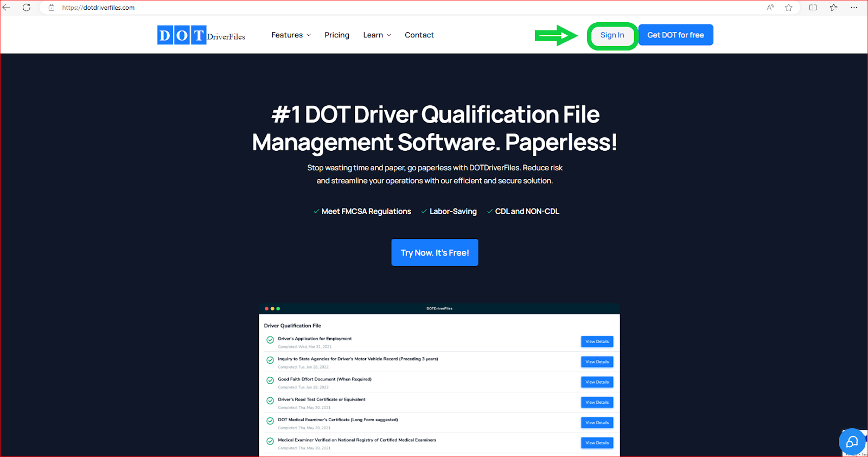This screenshot has height=457, width=868.
Task: Open split screen icon
Action: [813, 8]
